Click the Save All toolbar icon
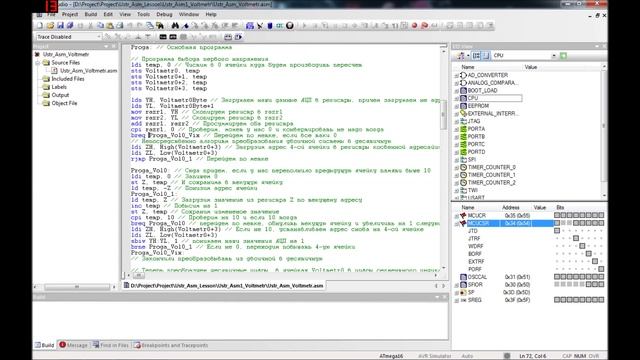Viewport: 640px width, 360px height. tap(70, 25)
